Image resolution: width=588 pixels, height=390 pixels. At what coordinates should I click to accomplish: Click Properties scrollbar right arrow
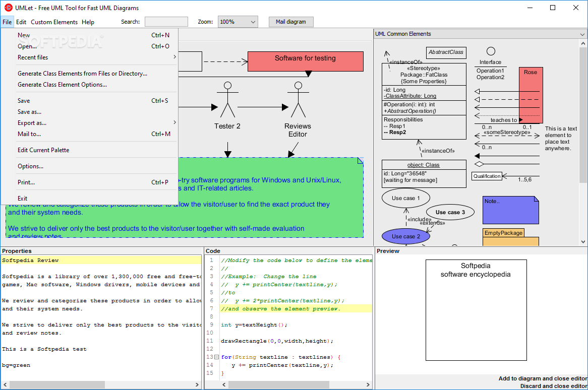pyautogui.click(x=197, y=385)
